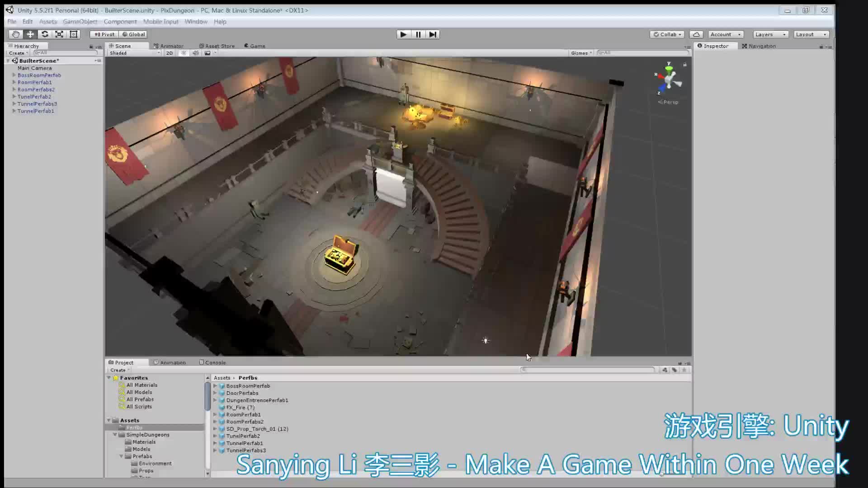The height and width of the screenshot is (488, 868).
Task: Select the Rotate tool
Action: (45, 34)
